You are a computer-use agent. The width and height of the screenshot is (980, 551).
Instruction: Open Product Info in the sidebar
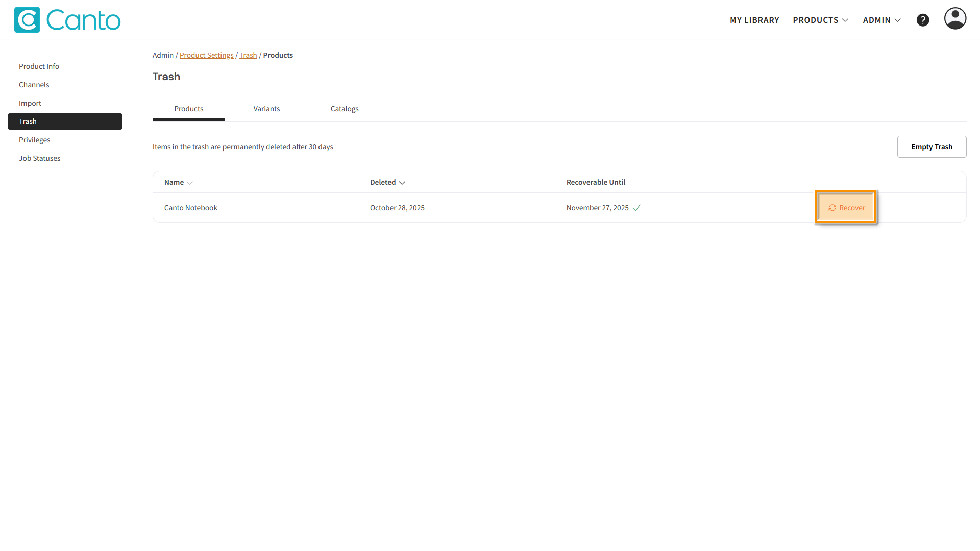[x=65, y=66]
